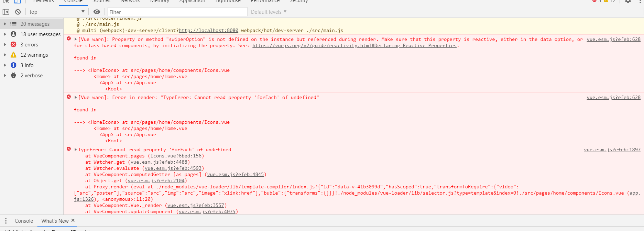Open vue.esm.js?efeb:1897 source link

pos(612,150)
